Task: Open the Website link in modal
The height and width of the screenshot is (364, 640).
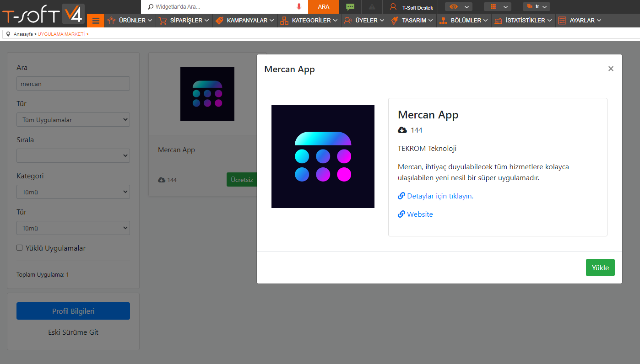Action: 415,214
